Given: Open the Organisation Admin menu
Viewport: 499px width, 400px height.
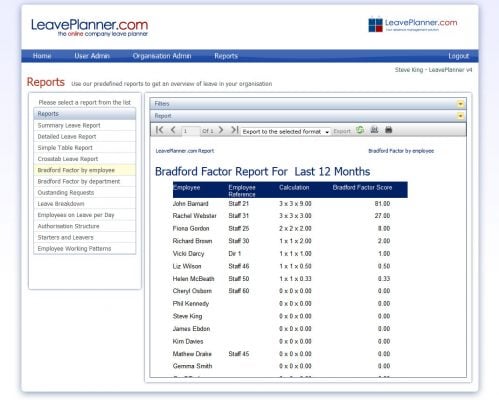Looking at the screenshot, I should 162,56.
